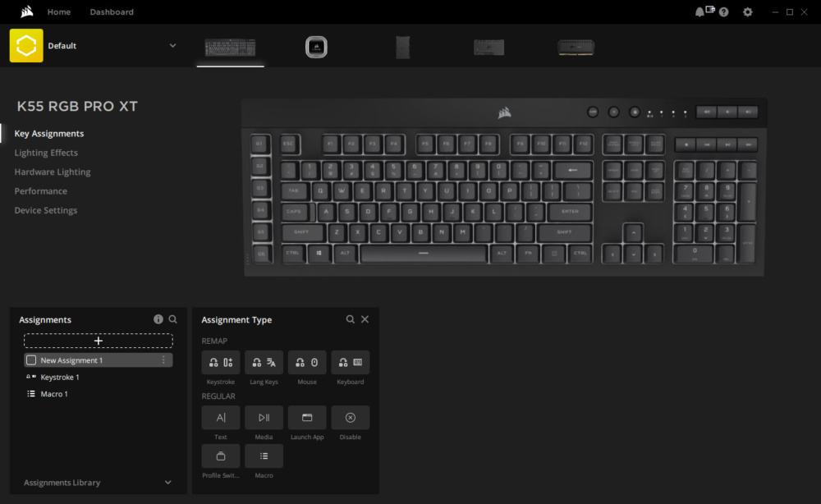Select the RAM module device thumbnail
The height and width of the screenshot is (504, 821).
pyautogui.click(x=576, y=48)
